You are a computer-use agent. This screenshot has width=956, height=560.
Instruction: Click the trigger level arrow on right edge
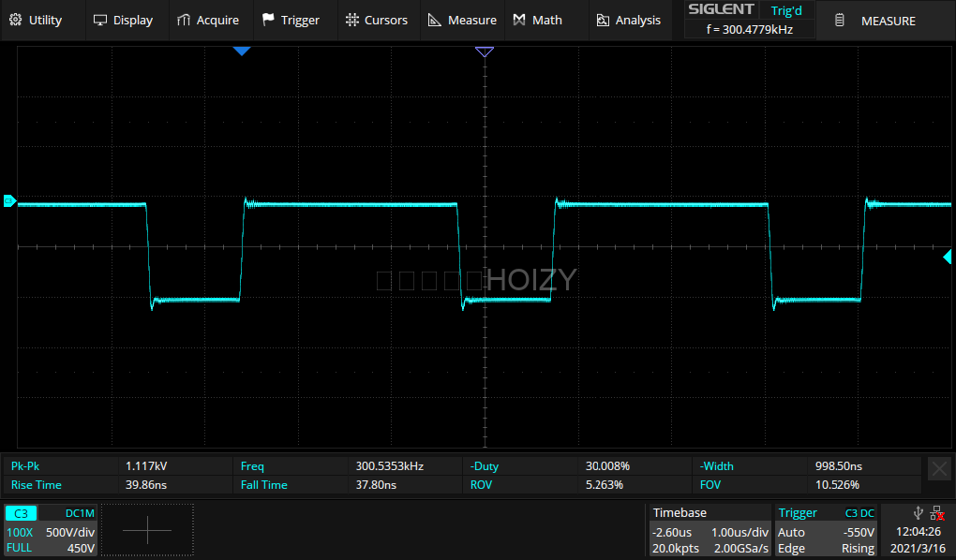click(x=948, y=257)
